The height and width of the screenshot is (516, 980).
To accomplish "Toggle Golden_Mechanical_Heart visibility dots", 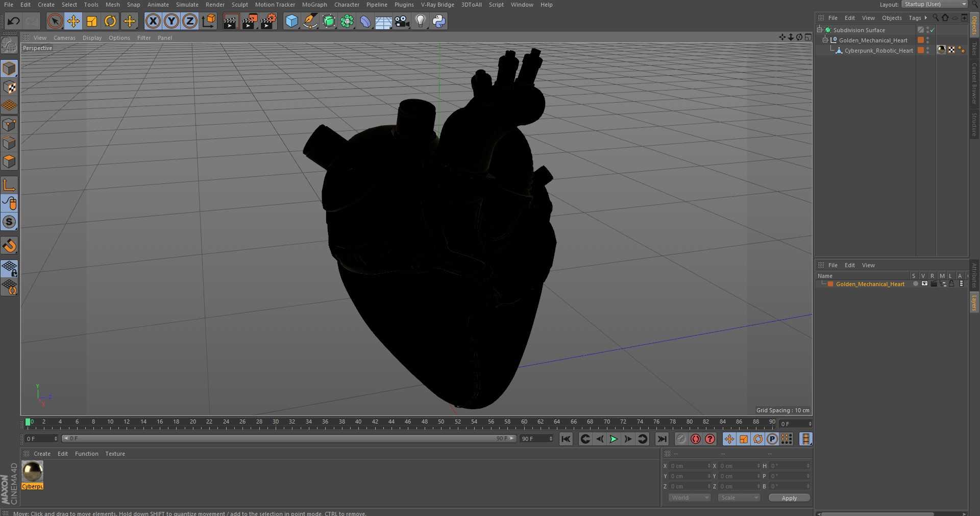I will pyautogui.click(x=928, y=40).
